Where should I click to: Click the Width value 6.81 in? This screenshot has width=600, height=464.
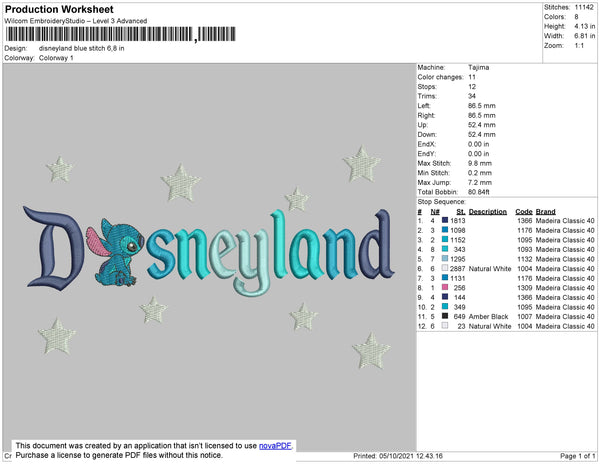point(584,36)
